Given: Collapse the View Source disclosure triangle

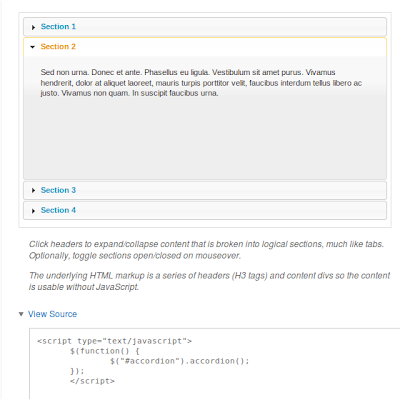Looking at the screenshot, I should pyautogui.click(x=21, y=314).
